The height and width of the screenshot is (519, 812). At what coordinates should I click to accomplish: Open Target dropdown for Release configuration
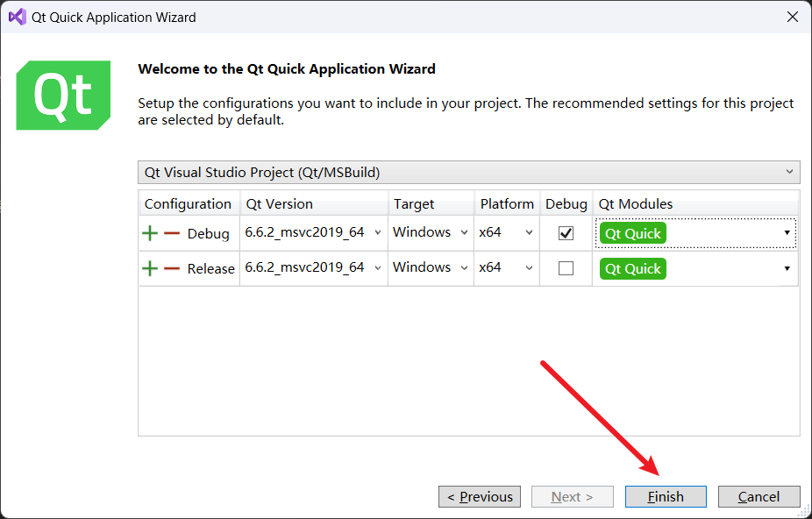click(464, 268)
